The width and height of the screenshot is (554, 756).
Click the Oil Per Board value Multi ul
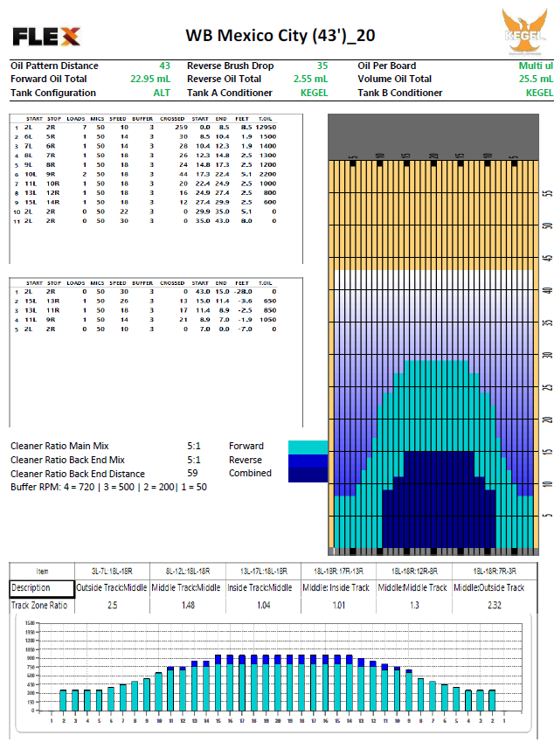click(536, 66)
